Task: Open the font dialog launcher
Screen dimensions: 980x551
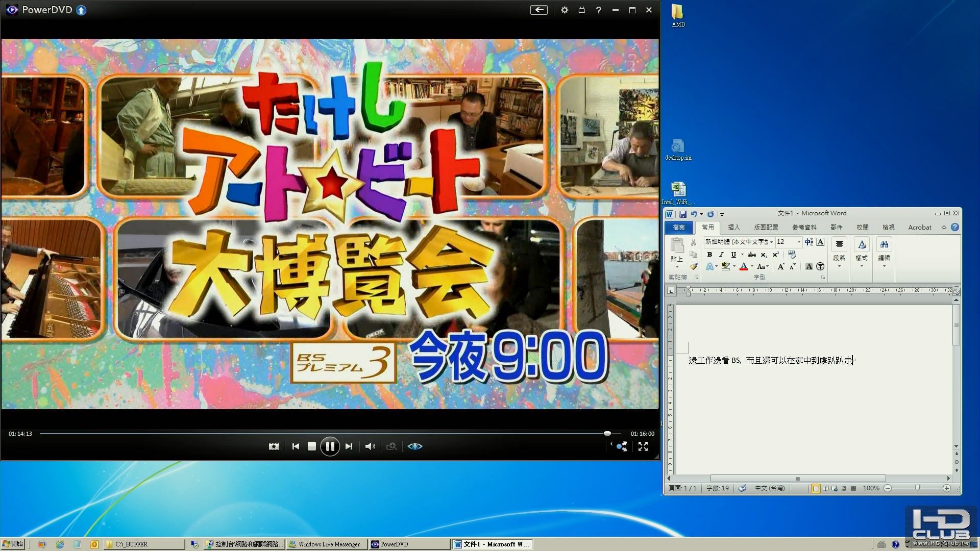Action: [x=823, y=278]
